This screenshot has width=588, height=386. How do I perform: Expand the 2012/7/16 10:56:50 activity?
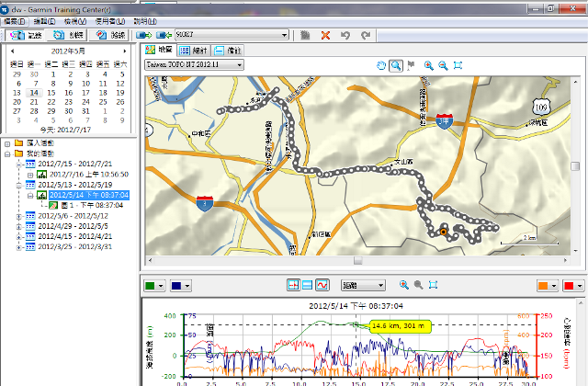coord(30,175)
